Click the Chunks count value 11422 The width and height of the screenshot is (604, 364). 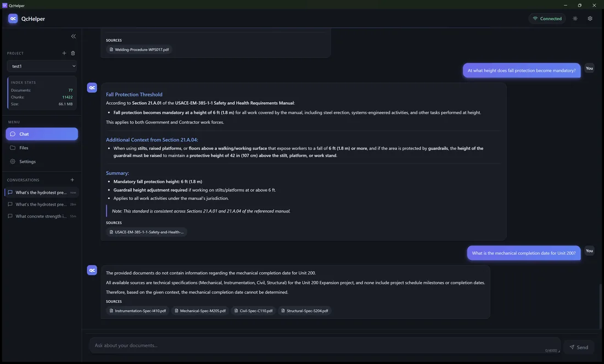click(68, 97)
